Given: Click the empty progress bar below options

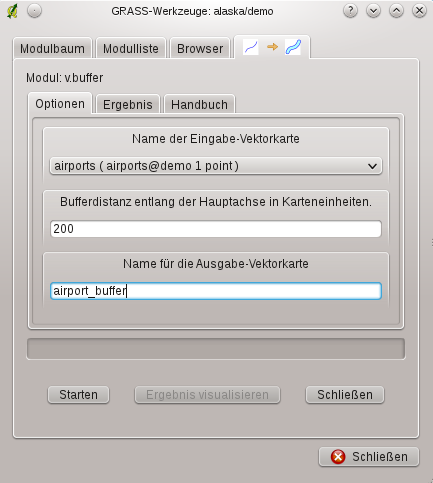Looking at the screenshot, I should (216, 349).
